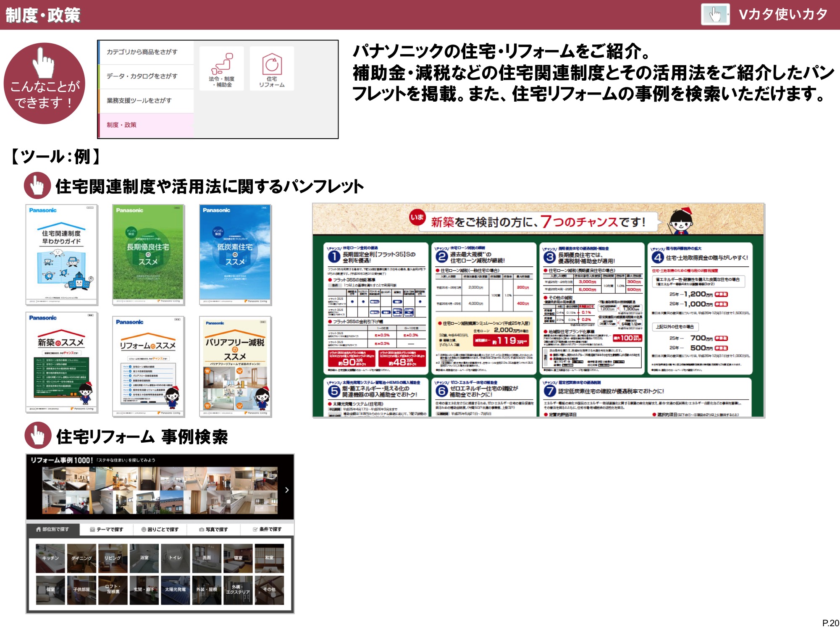Switch to 条件で探す tab
The width and height of the screenshot is (840, 630).
coord(267,529)
